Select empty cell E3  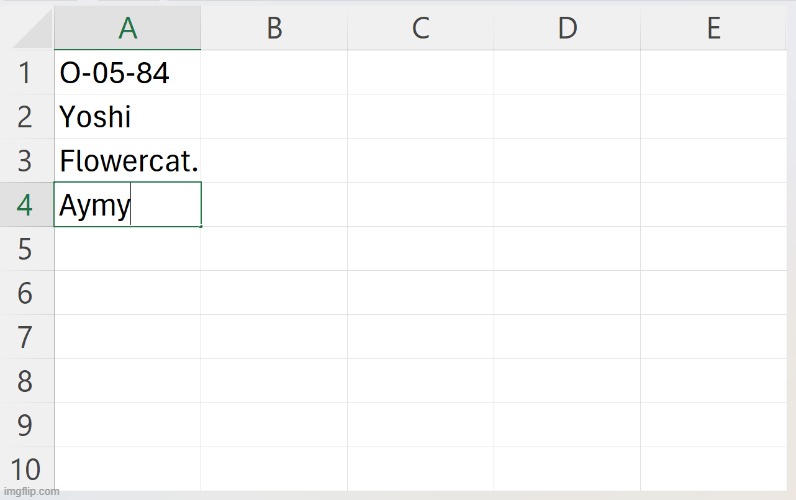click(713, 161)
